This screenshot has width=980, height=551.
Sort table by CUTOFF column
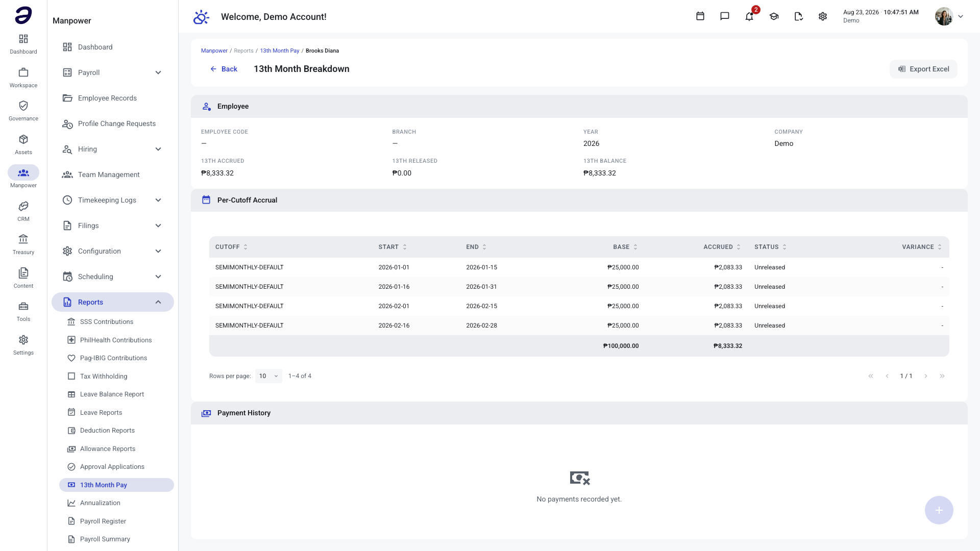[x=231, y=247]
